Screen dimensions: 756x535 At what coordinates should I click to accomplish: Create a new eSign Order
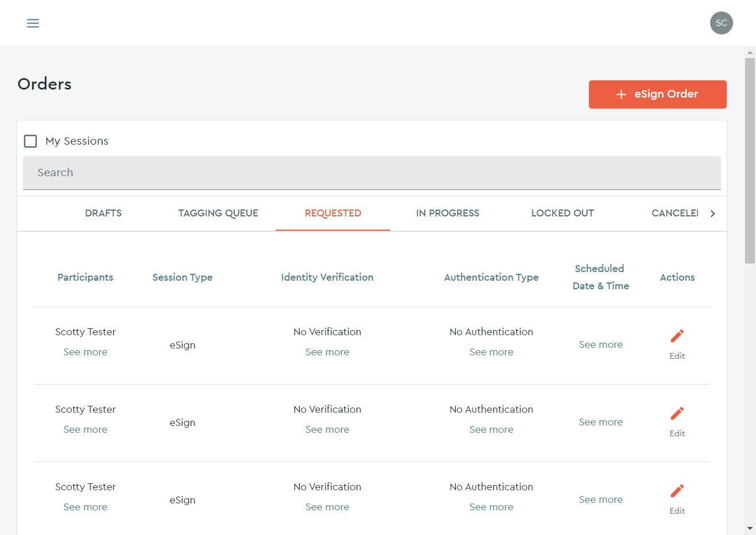coord(658,94)
